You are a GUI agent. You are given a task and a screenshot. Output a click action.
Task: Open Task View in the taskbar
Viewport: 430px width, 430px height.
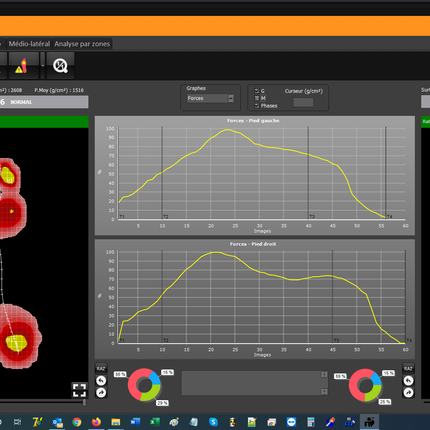(x=17, y=422)
